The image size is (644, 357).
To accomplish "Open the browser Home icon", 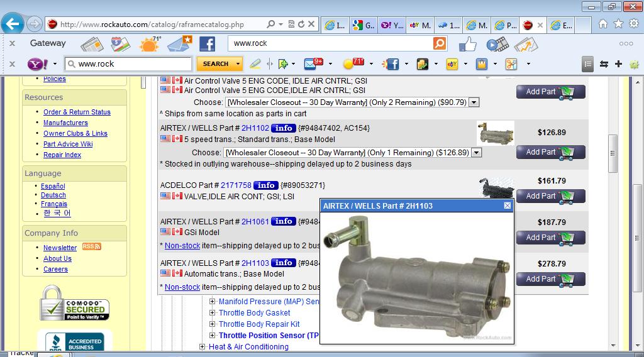I will (602, 24).
